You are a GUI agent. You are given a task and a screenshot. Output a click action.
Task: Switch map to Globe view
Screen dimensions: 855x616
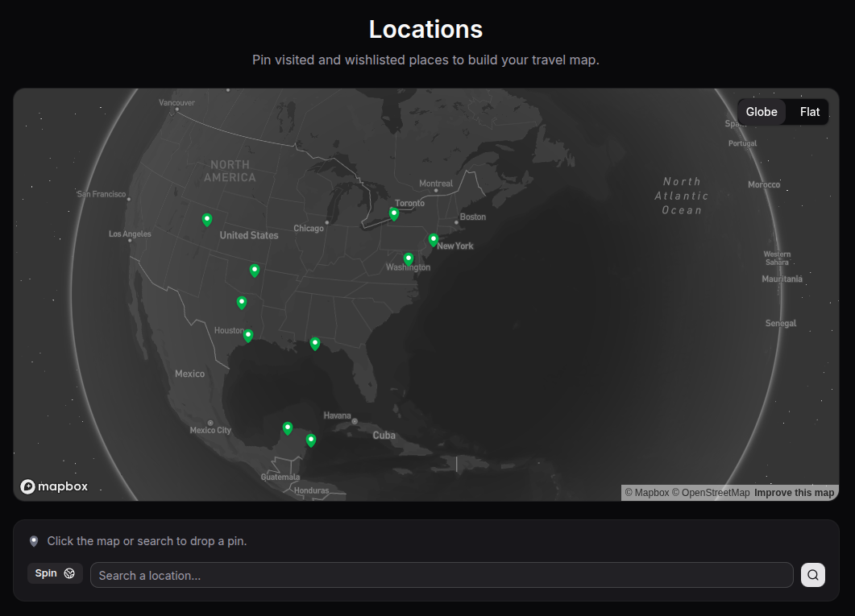(x=762, y=112)
